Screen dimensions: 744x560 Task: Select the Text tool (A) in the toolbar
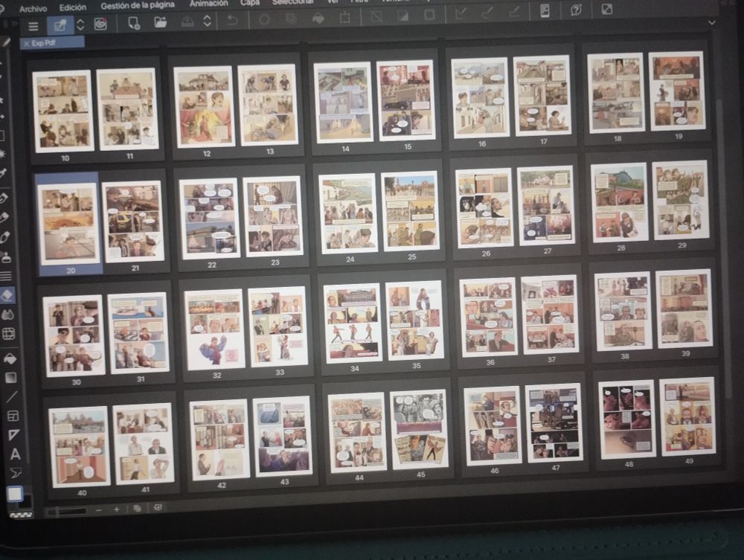(x=15, y=454)
